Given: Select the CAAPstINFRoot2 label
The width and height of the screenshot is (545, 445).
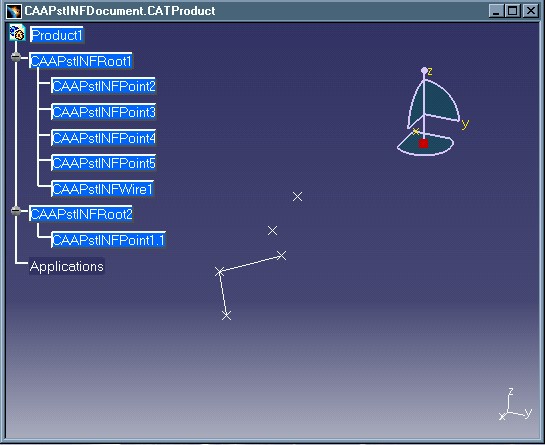Looking at the screenshot, I should tap(81, 214).
